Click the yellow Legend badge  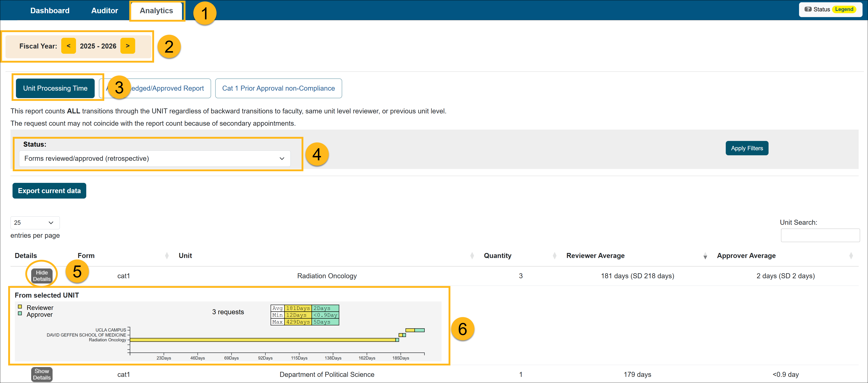(844, 9)
